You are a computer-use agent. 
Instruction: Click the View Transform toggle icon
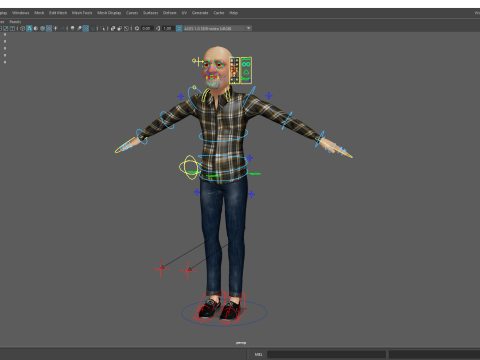tap(179, 28)
